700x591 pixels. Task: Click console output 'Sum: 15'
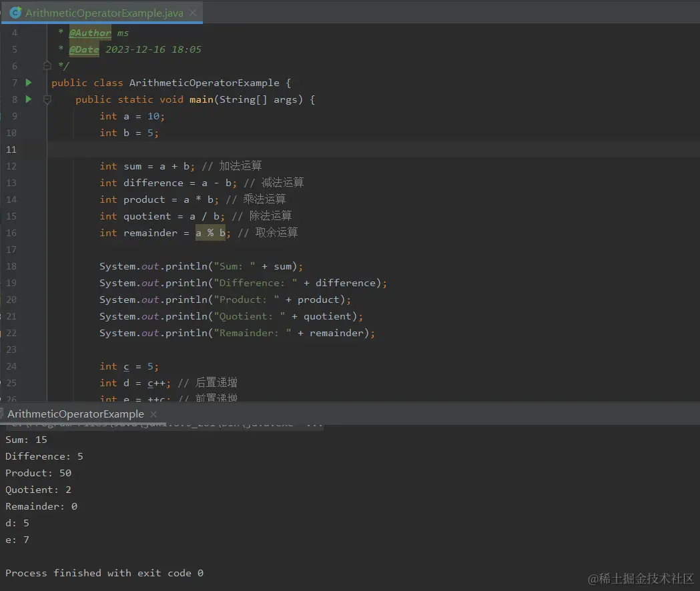(26, 440)
